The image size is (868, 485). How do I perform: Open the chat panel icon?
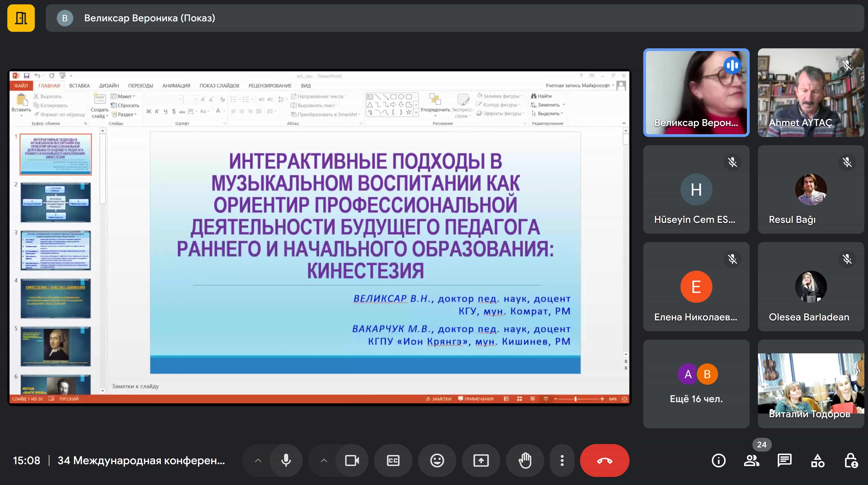(x=784, y=460)
